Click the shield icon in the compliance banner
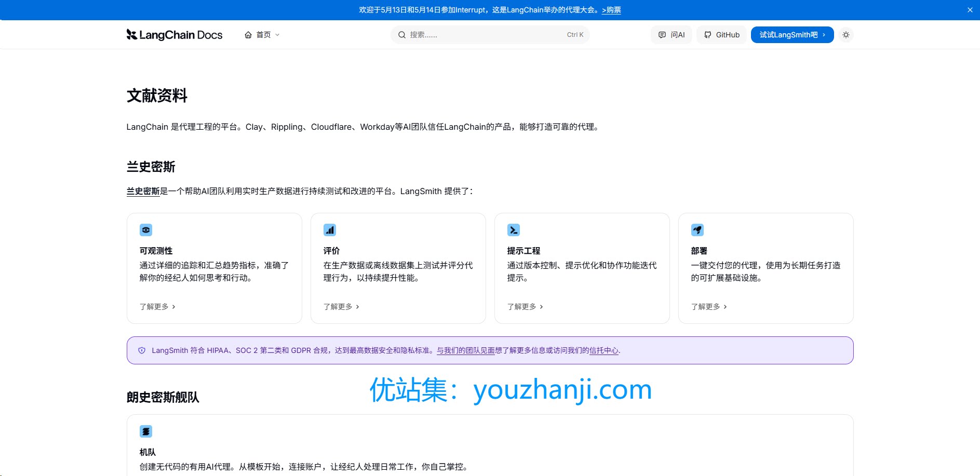Image resolution: width=980 pixels, height=476 pixels. 142,350
